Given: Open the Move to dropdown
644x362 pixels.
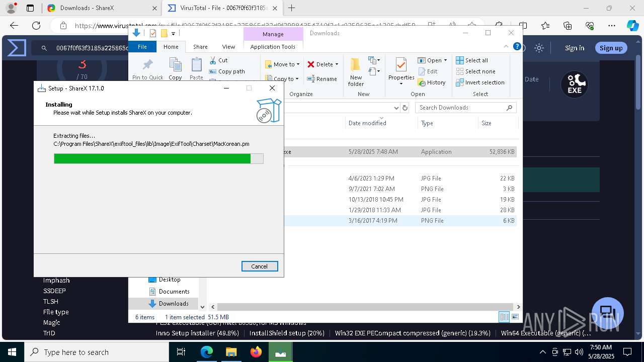Looking at the screenshot, I should [282, 64].
